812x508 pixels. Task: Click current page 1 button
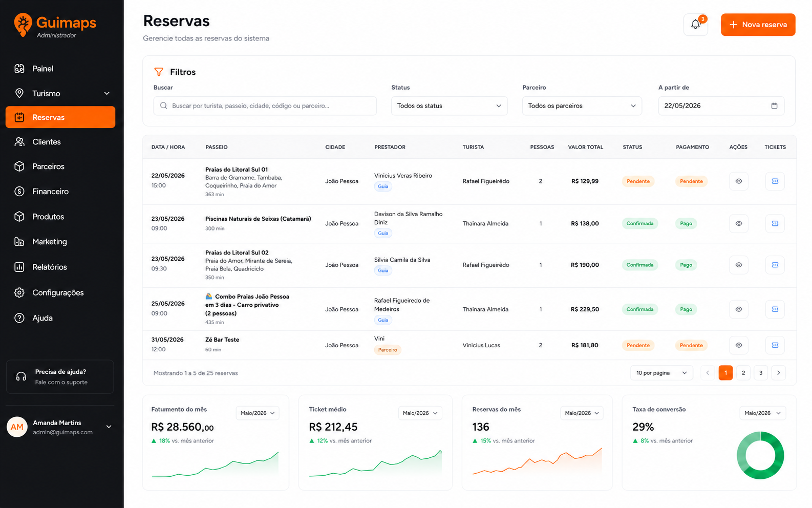point(725,373)
